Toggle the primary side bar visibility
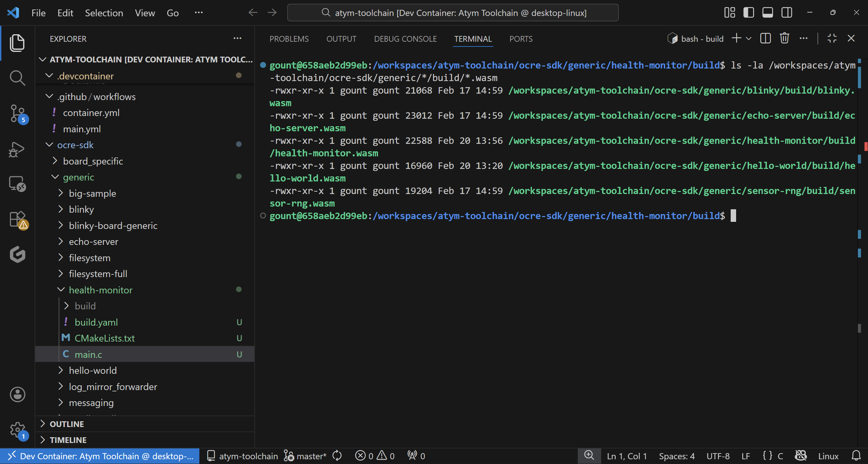 click(748, 13)
